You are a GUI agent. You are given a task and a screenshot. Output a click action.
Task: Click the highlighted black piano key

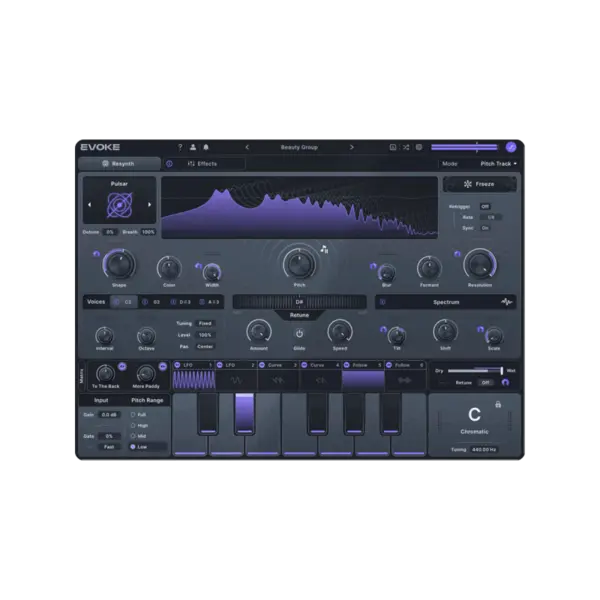click(244, 414)
